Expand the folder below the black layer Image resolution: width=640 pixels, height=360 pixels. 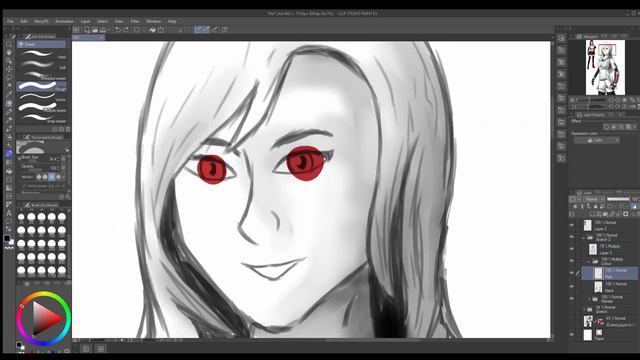coord(589,299)
